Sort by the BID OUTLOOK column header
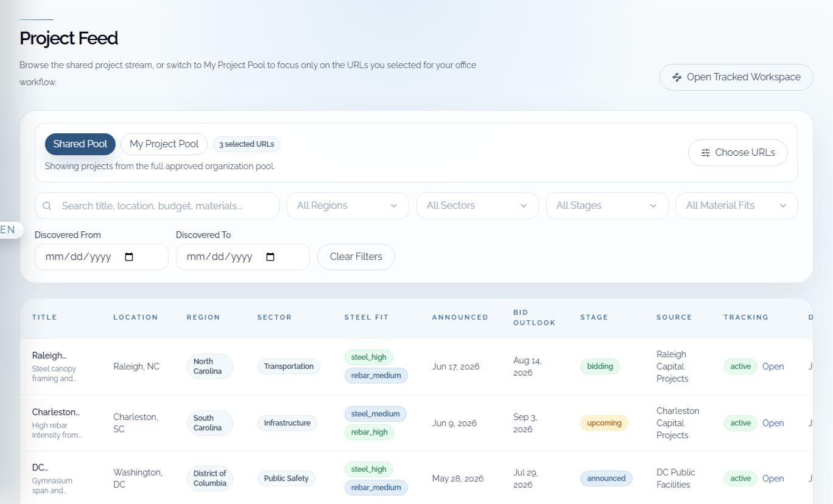This screenshot has width=833, height=504. coord(534,318)
